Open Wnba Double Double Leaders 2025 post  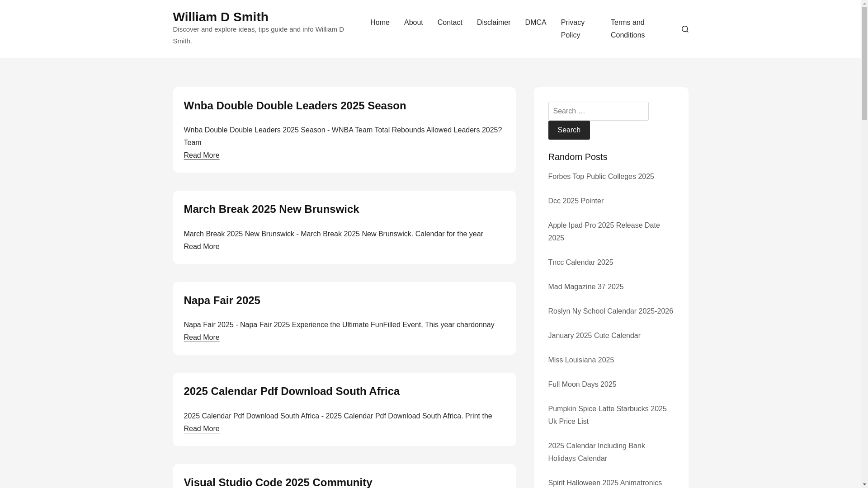(x=294, y=105)
